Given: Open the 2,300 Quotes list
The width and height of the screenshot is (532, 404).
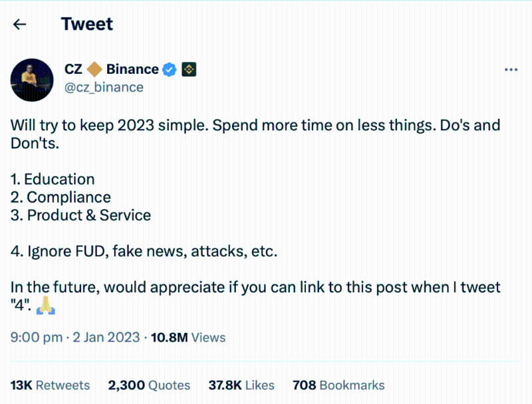Looking at the screenshot, I should [149, 385].
